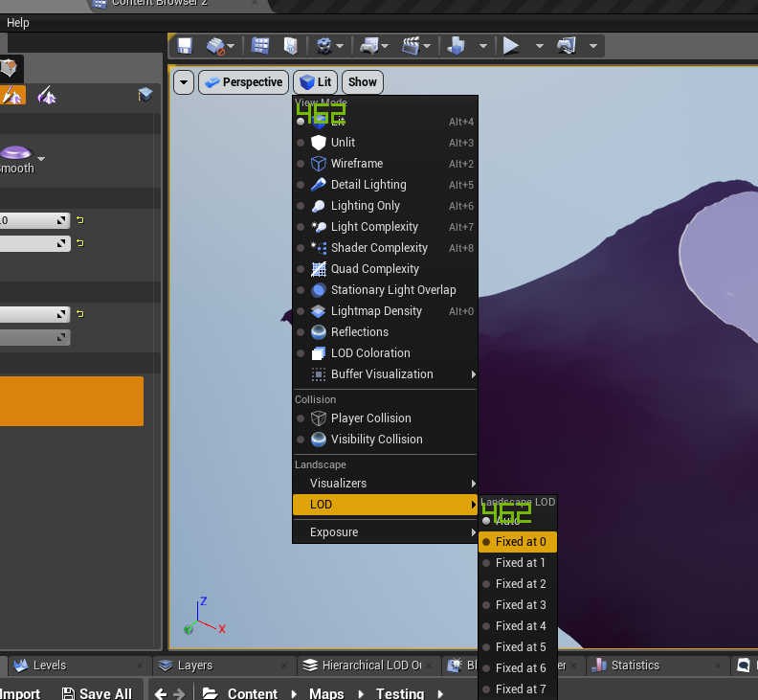Select Fixed at 0 landscape LOD
Screen dimensions: 758x700
(x=517, y=542)
